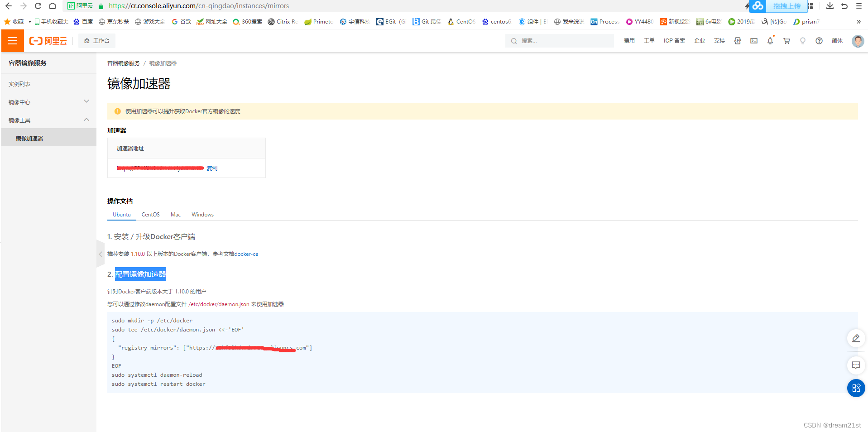Image resolution: width=868 pixels, height=432 pixels.
Task: Open the Citrix bookmark
Action: (x=283, y=22)
